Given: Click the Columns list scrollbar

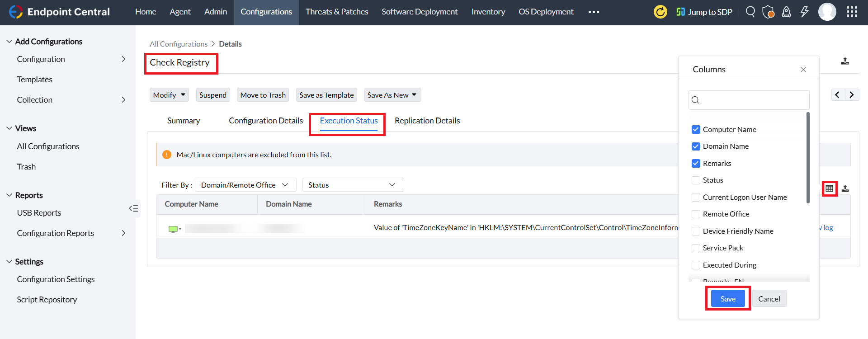Looking at the screenshot, I should [808, 158].
